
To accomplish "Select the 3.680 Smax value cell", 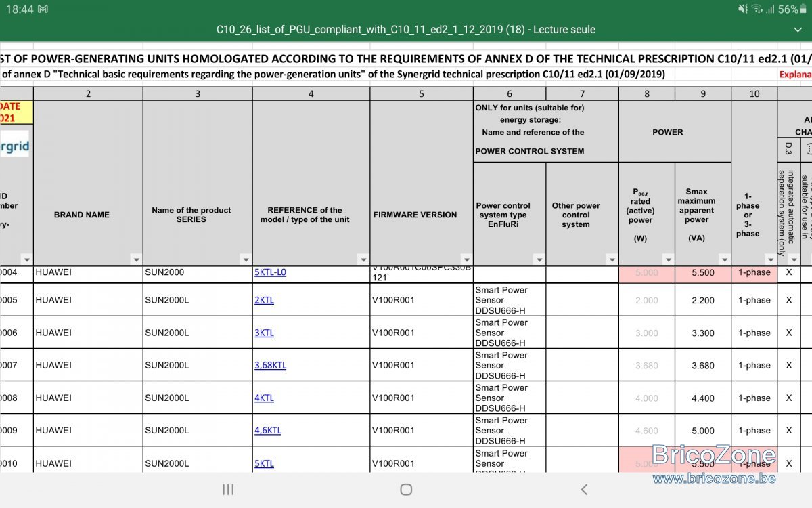I will pos(703,365).
